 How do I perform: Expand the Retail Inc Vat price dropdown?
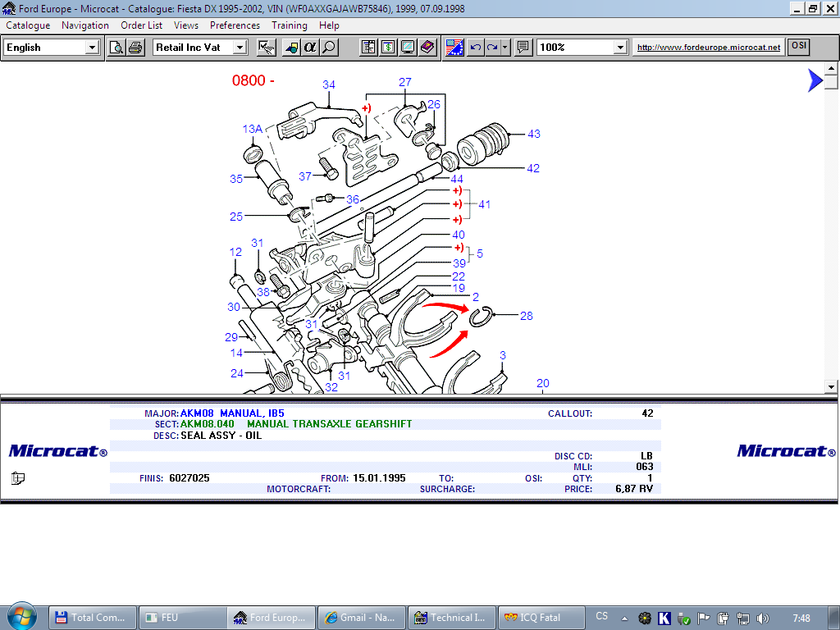click(x=240, y=48)
